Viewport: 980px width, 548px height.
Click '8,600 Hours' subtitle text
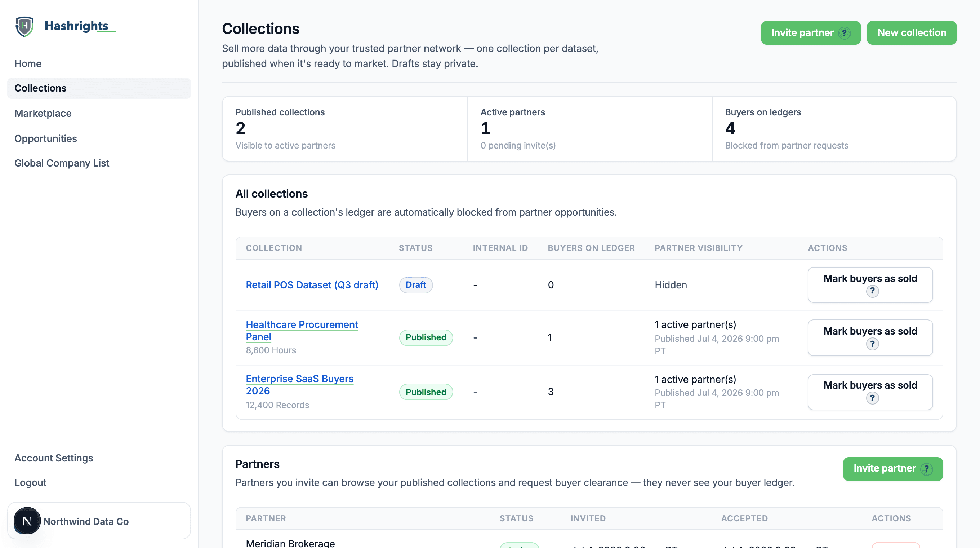pos(271,350)
